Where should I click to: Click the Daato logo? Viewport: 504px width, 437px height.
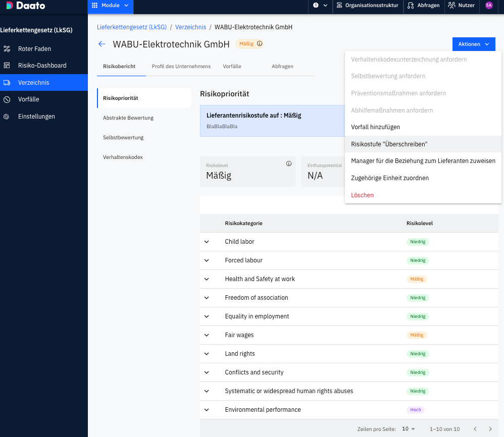[x=26, y=6]
